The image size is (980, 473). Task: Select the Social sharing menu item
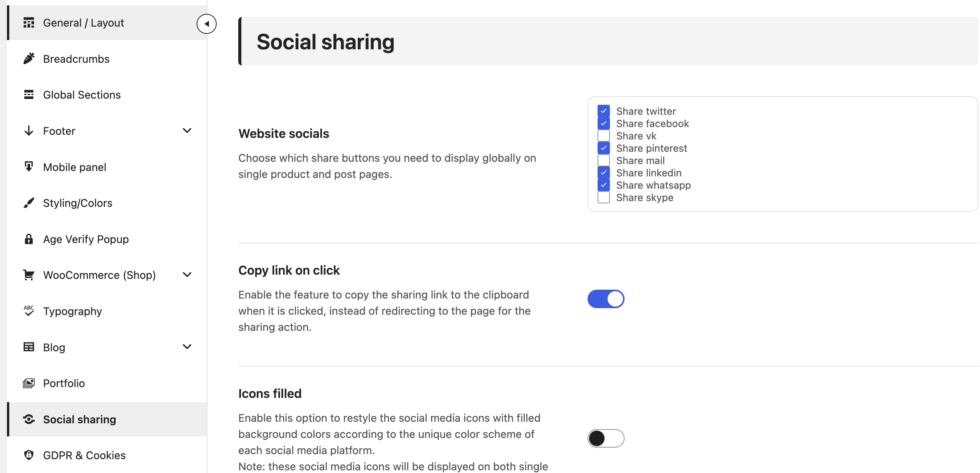pyautogui.click(x=107, y=419)
